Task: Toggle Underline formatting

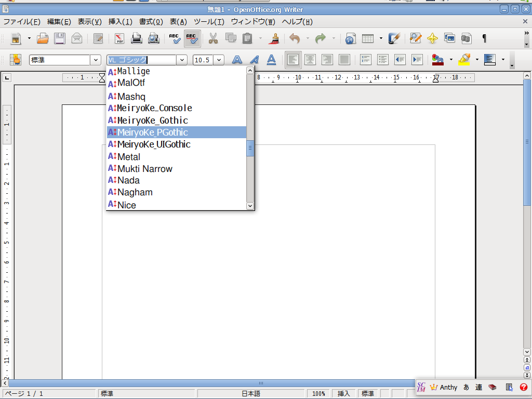Action: [271, 60]
